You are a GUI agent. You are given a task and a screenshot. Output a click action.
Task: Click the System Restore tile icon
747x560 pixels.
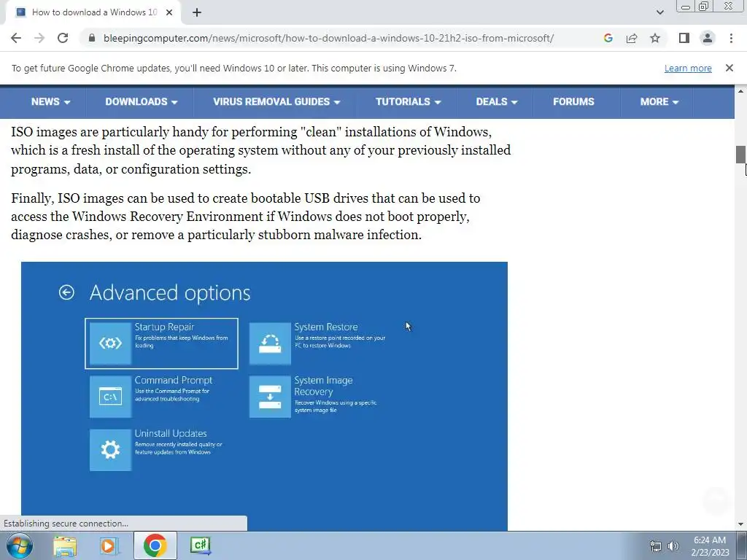point(270,343)
